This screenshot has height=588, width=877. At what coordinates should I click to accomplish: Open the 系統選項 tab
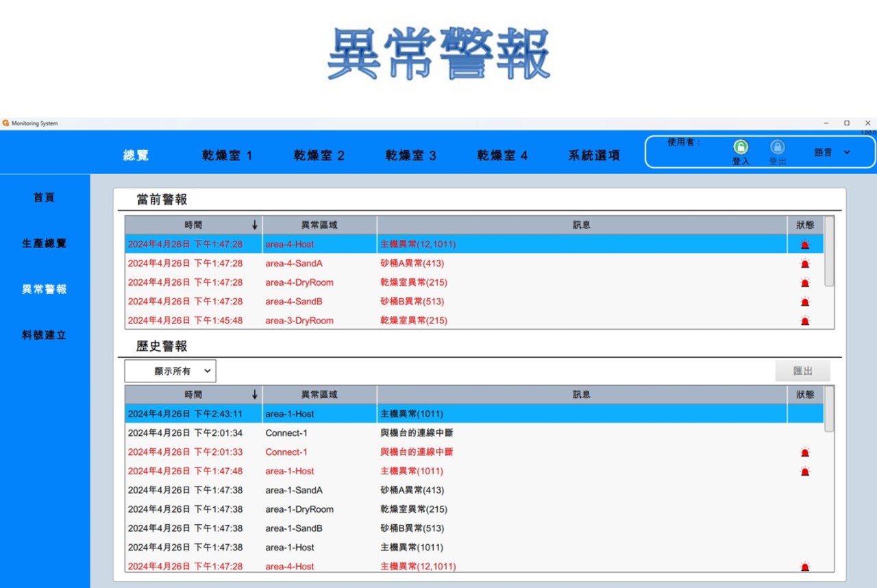593,156
